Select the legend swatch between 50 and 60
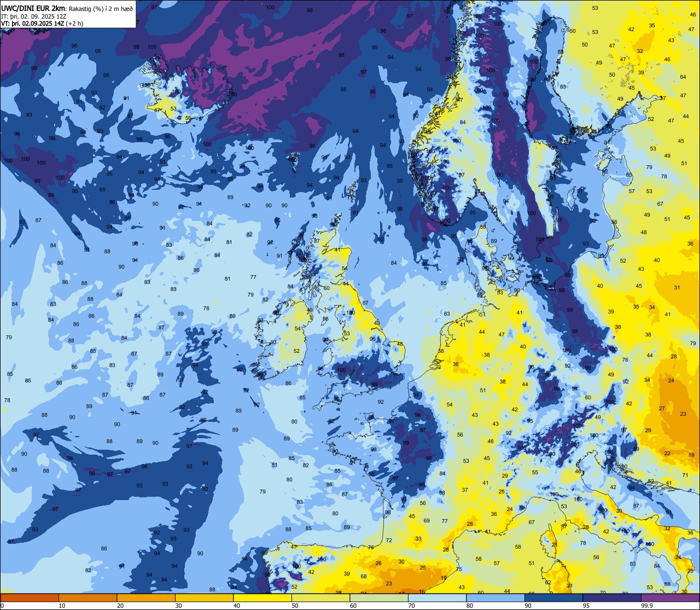The image size is (700, 610). coord(320,597)
